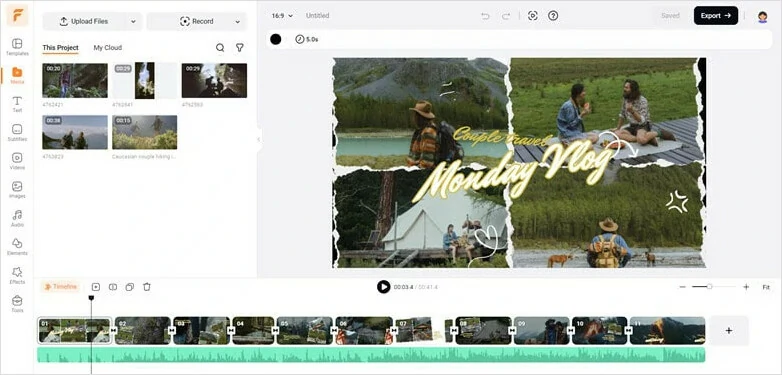Open the Images sidebar panel
The width and height of the screenshot is (782, 375).
click(x=17, y=189)
